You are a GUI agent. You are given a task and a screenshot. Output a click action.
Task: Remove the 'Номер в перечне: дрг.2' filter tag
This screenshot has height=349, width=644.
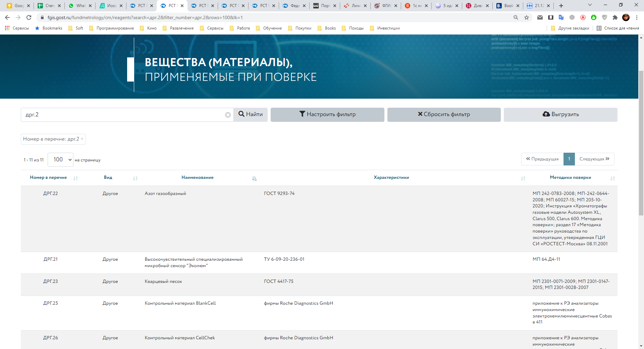click(82, 139)
